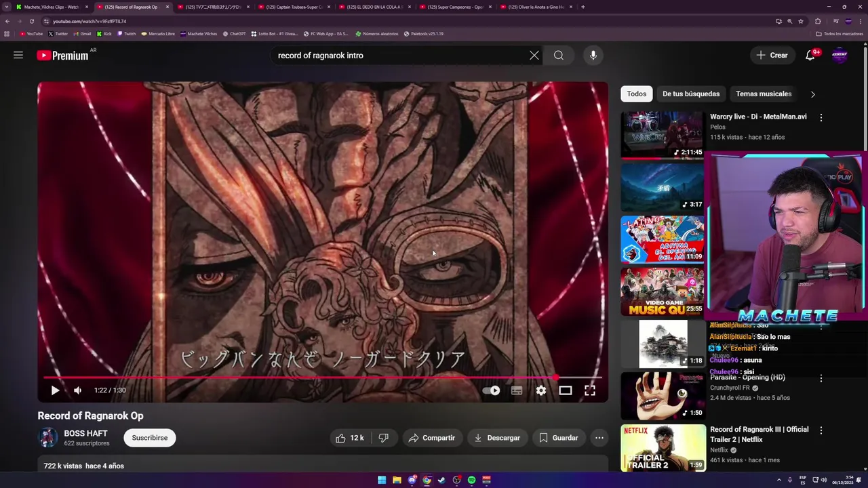
Task: Clear the search box text
Action: pyautogui.click(x=534, y=56)
